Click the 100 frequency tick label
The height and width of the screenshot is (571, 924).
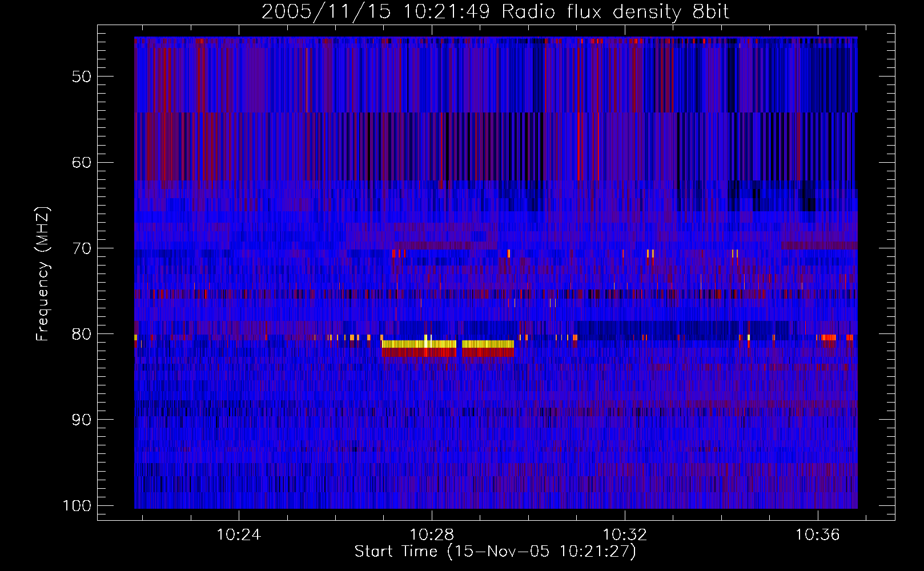click(x=77, y=506)
